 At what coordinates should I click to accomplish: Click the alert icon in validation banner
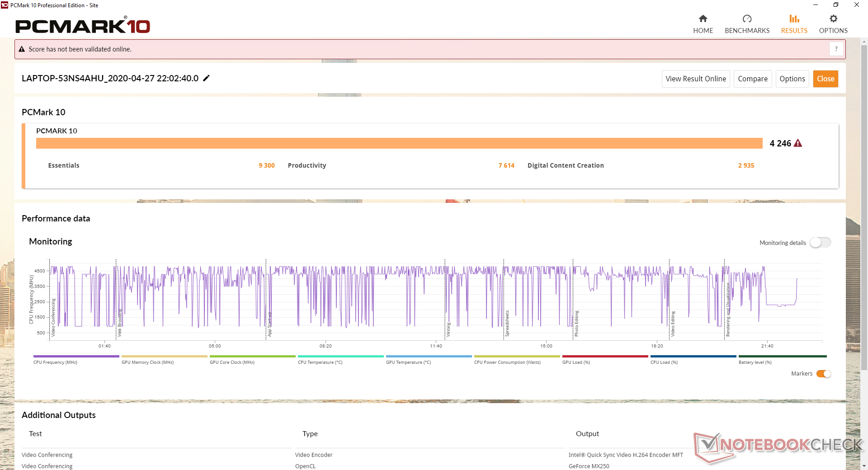22,49
